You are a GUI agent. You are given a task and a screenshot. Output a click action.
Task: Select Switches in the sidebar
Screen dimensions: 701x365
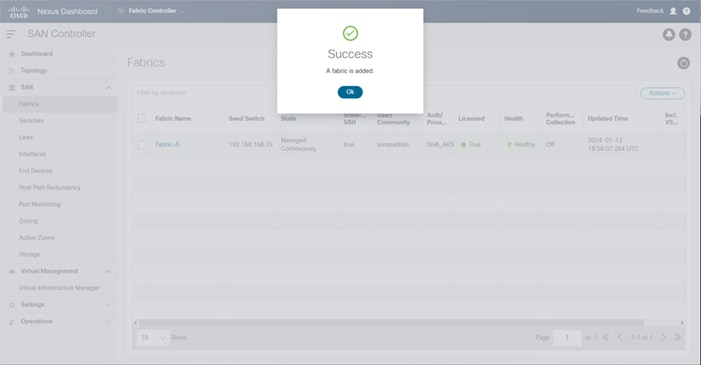coord(31,120)
